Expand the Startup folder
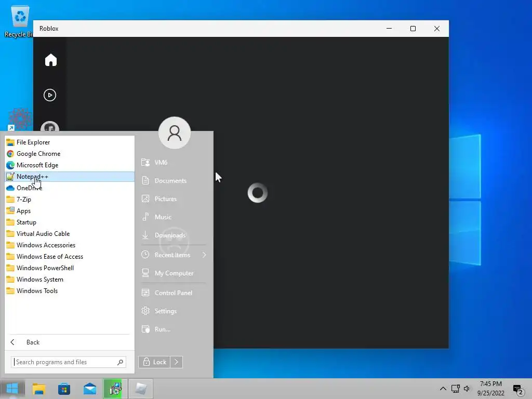The image size is (532, 399). click(x=70, y=222)
